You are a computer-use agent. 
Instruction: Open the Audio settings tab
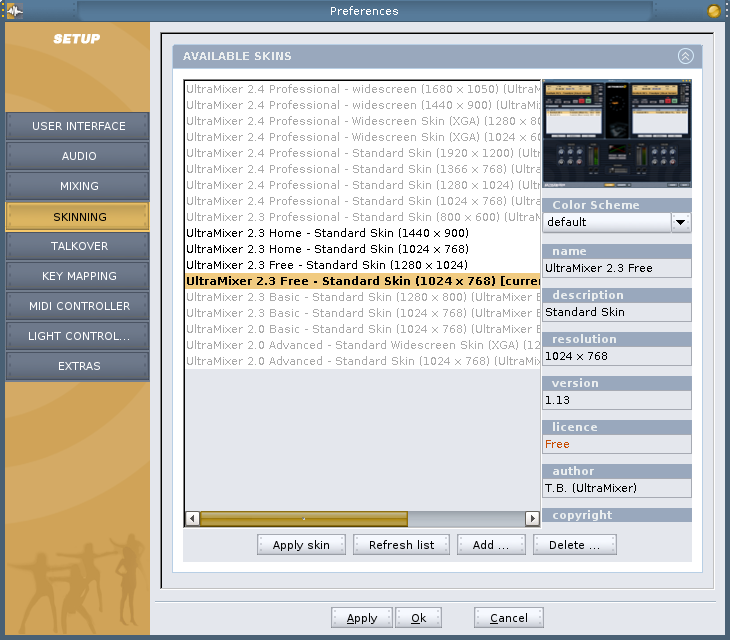(x=78, y=156)
